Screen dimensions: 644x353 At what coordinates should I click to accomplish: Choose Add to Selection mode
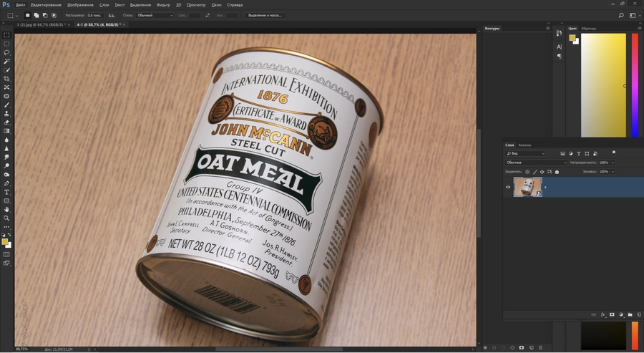coord(36,15)
